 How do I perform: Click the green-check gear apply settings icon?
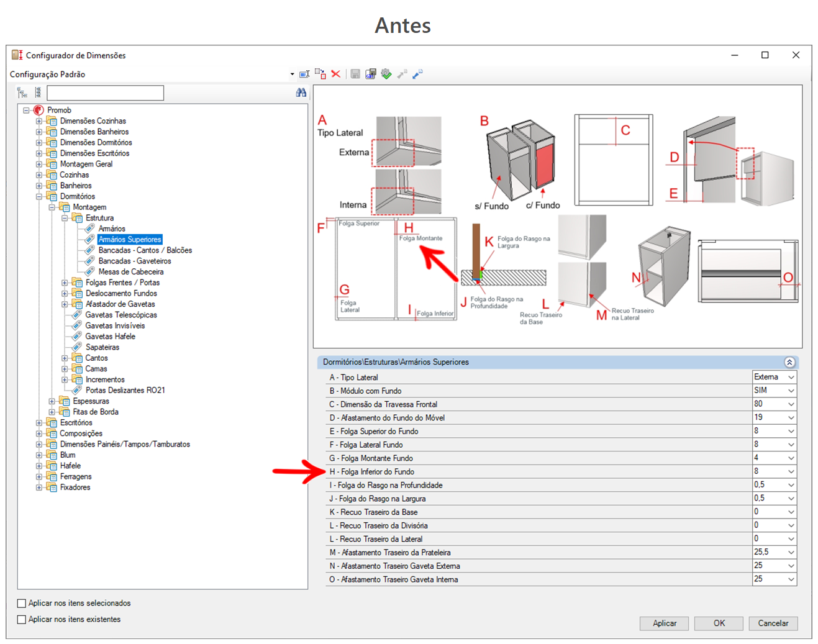pos(386,74)
